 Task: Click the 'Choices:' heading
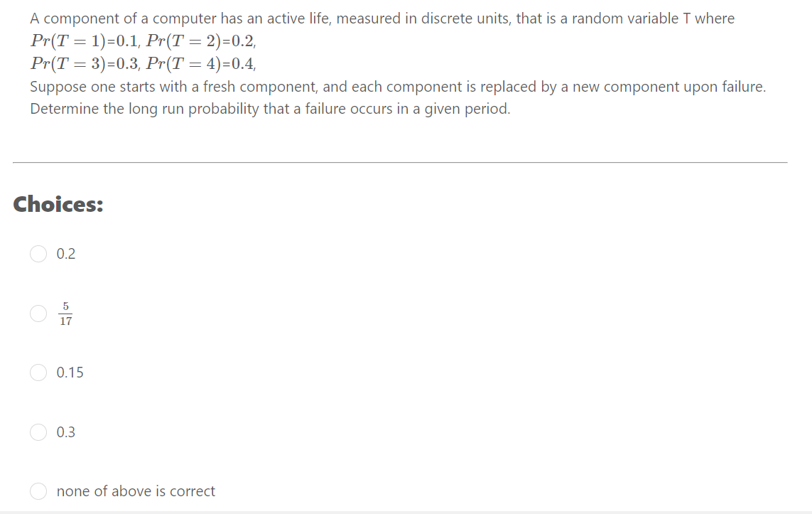58,204
